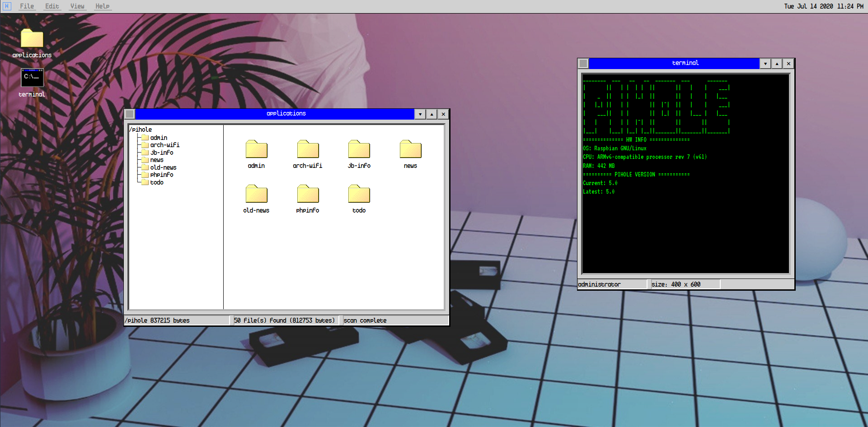868x427 pixels.
Task: Minimize the terminal window with down arrow
Action: 765,64
